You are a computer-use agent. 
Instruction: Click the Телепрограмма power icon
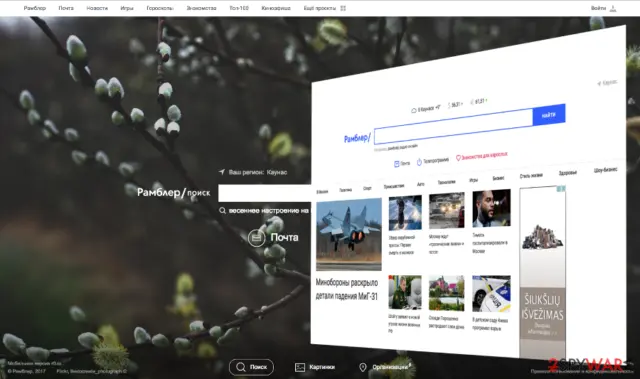click(x=419, y=162)
